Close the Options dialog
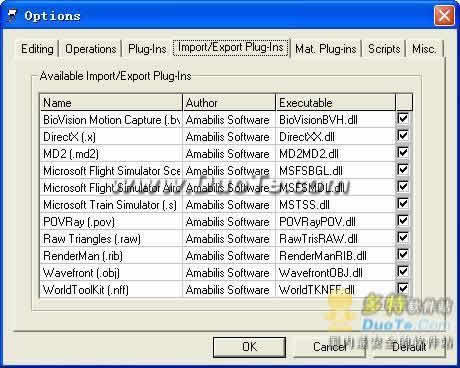The width and height of the screenshot is (460, 368). coord(444,16)
